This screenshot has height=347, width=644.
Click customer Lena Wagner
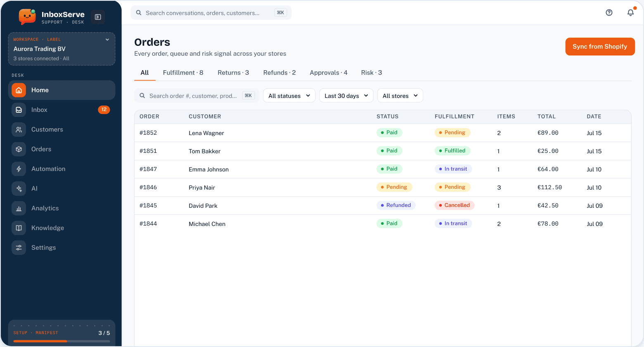coord(206,133)
